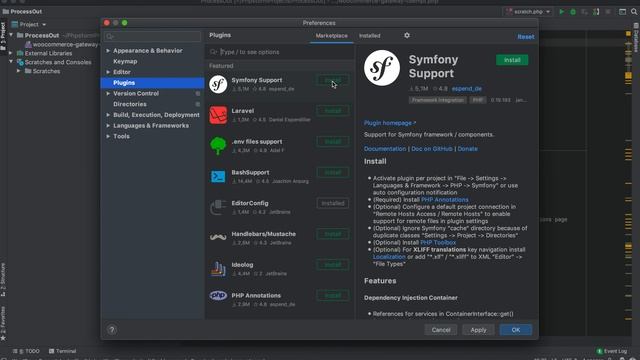
Task: Expand External Libraries in the project tree
Action: tap(11, 53)
